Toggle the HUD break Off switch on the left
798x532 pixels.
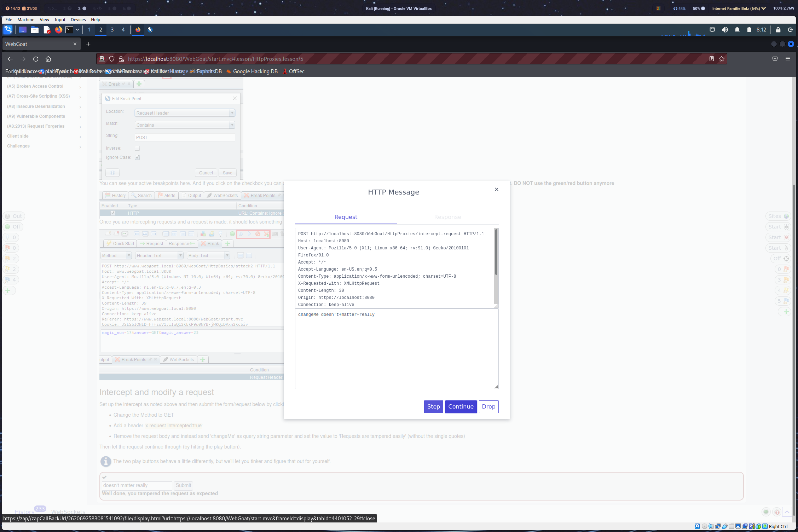pyautogui.click(x=13, y=227)
